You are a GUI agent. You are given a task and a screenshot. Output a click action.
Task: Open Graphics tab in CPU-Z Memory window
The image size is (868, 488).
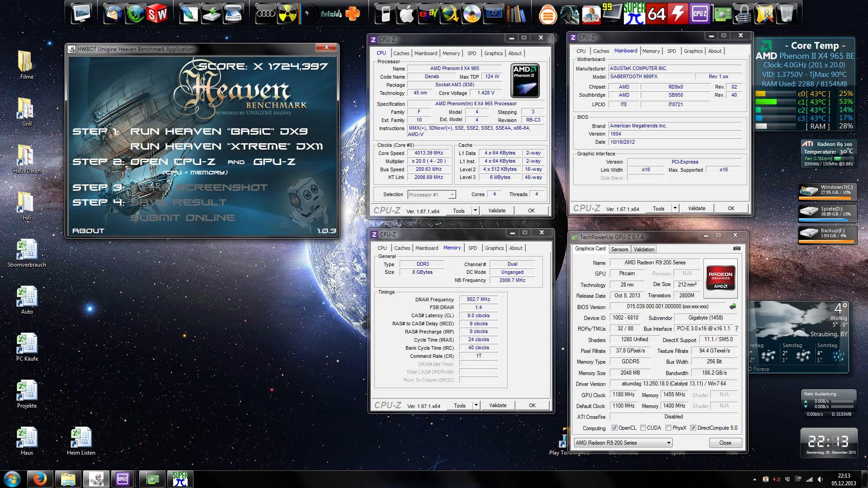(x=494, y=248)
